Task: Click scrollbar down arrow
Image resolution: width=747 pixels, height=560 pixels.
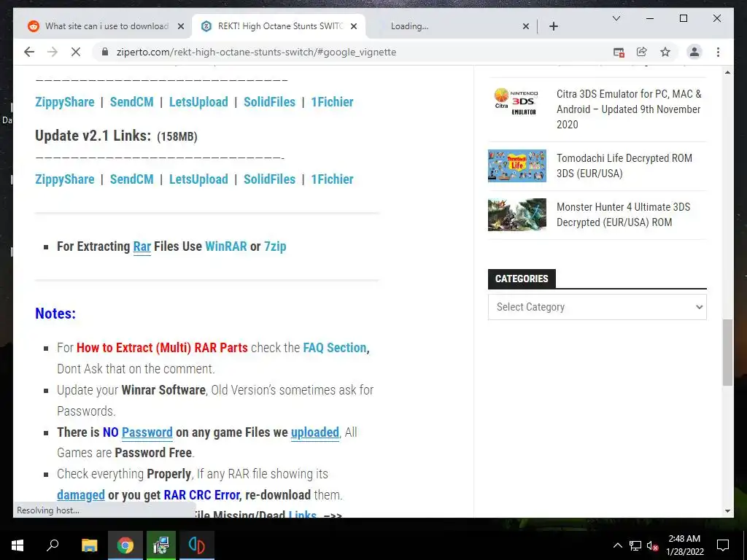Action: click(727, 511)
